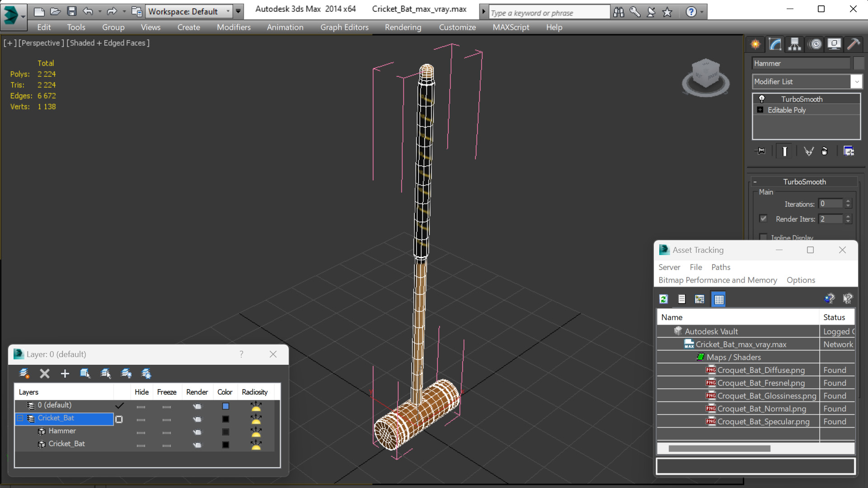
Task: Switch Asset Tracking to table view icon
Action: tap(718, 299)
